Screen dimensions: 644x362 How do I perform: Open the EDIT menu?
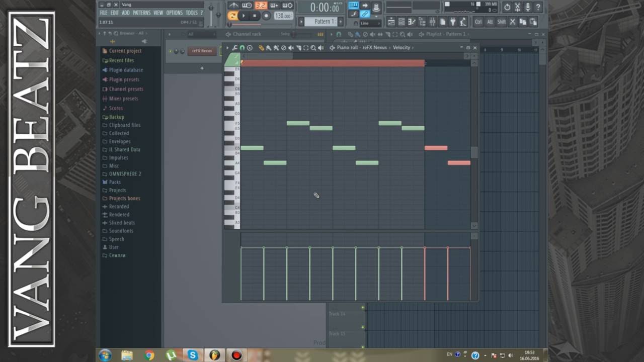pyautogui.click(x=115, y=13)
